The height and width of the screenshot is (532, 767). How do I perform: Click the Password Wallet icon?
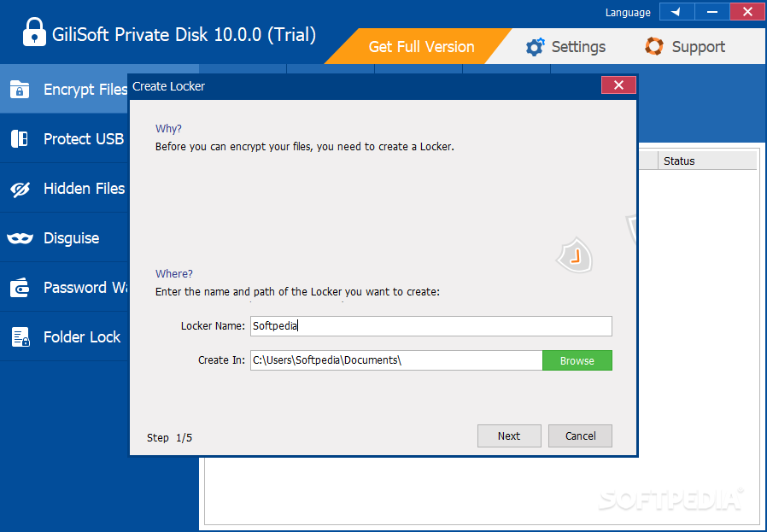(x=20, y=288)
